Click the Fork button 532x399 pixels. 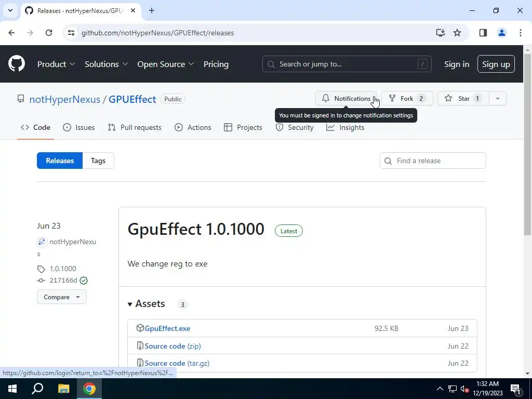(407, 98)
